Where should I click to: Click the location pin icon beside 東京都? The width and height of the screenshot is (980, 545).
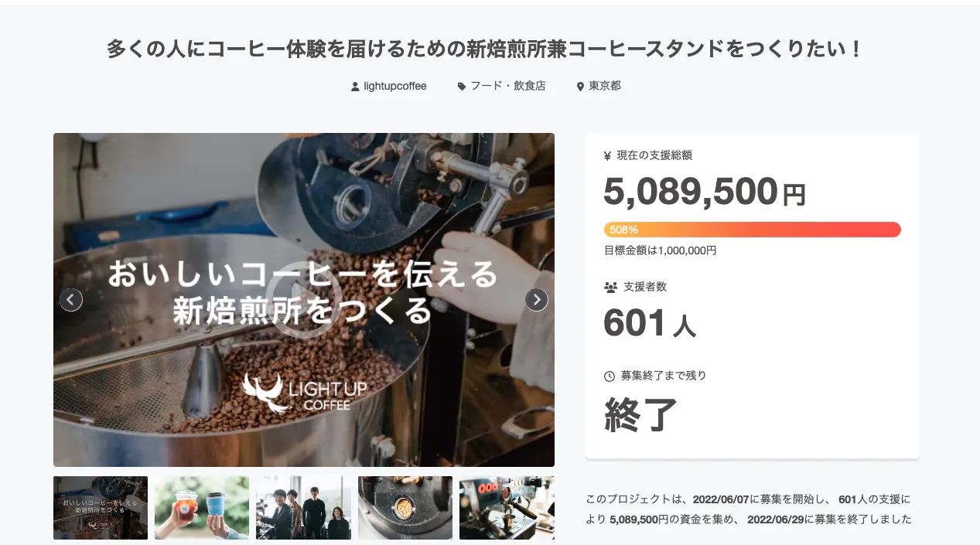(x=580, y=87)
